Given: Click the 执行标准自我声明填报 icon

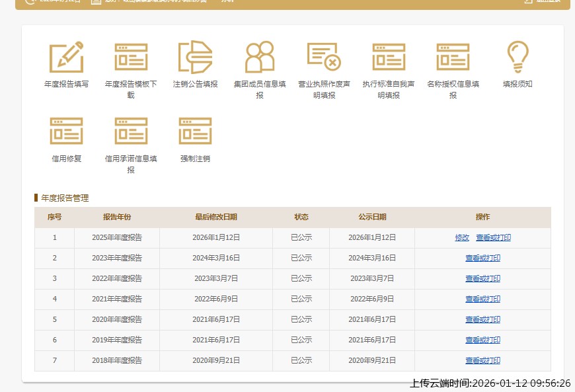Looking at the screenshot, I should pyautogui.click(x=389, y=58).
